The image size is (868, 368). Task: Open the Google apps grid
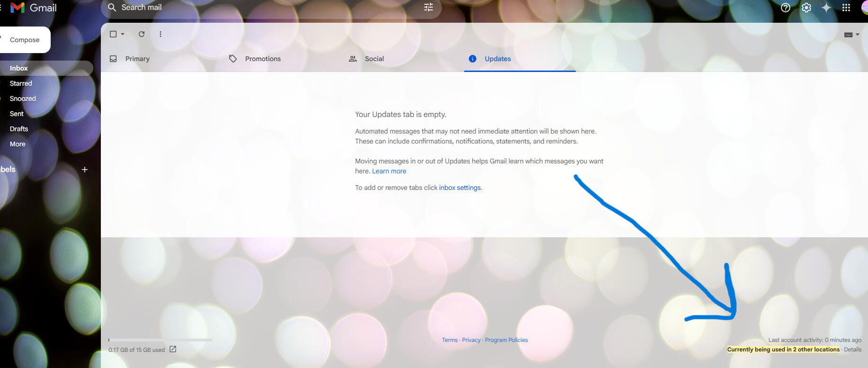(x=846, y=8)
